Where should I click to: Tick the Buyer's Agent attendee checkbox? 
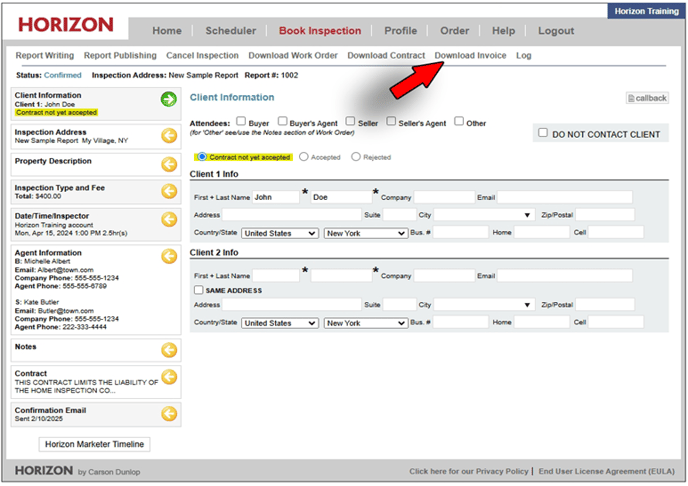283,121
